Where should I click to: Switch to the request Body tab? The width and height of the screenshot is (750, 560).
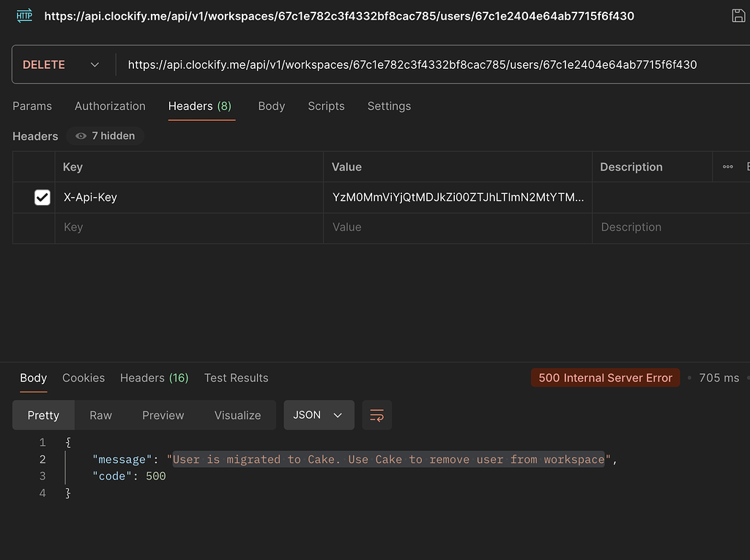pos(271,106)
